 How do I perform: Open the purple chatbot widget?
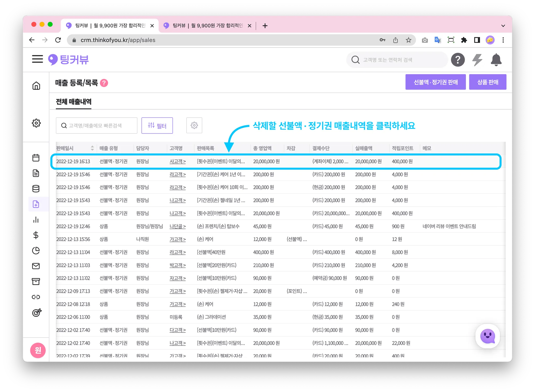pos(487,336)
